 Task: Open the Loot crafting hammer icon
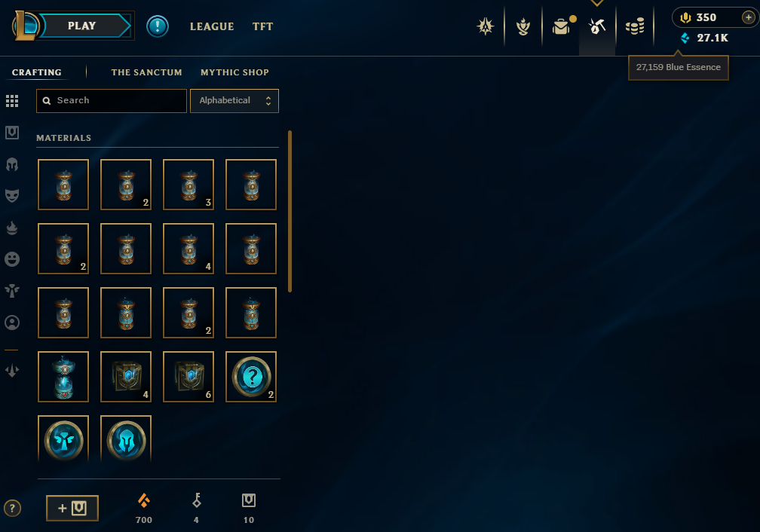click(597, 26)
